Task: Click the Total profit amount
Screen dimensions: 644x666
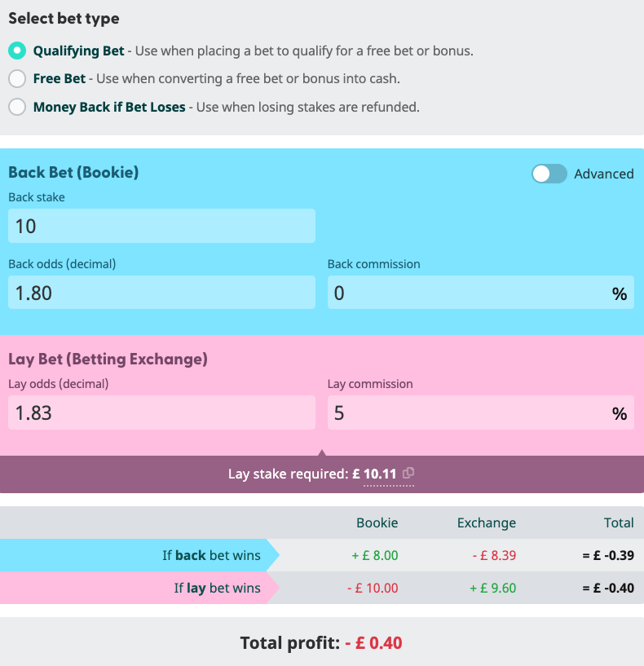Action: point(382,642)
